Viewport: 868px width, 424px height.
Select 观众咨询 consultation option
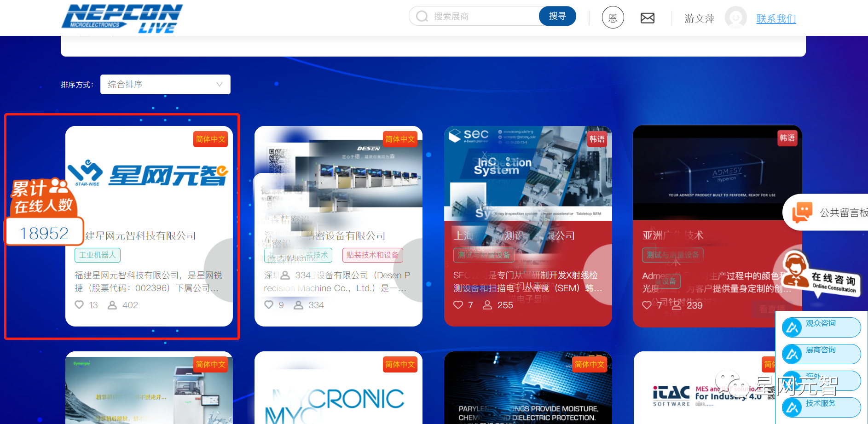(822, 327)
